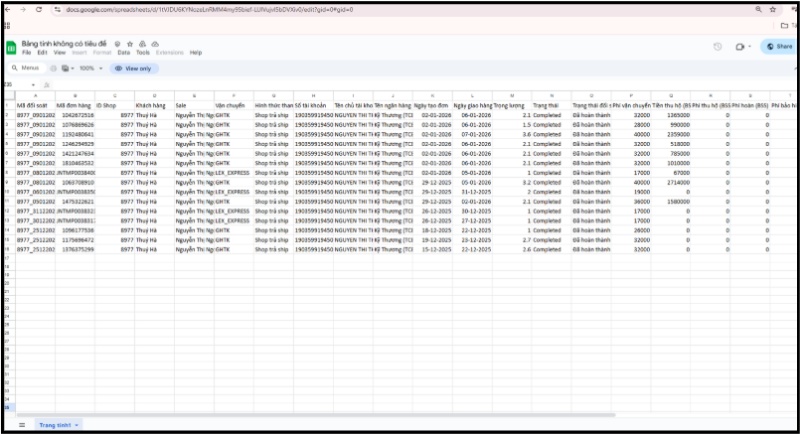Open site information icon beside the URL
The height and width of the screenshot is (434, 800).
click(x=58, y=10)
